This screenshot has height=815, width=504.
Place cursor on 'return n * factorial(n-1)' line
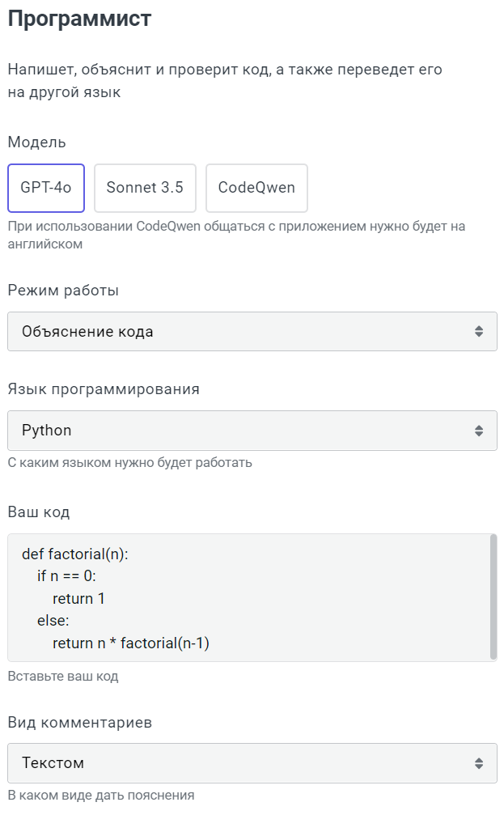pos(131,643)
